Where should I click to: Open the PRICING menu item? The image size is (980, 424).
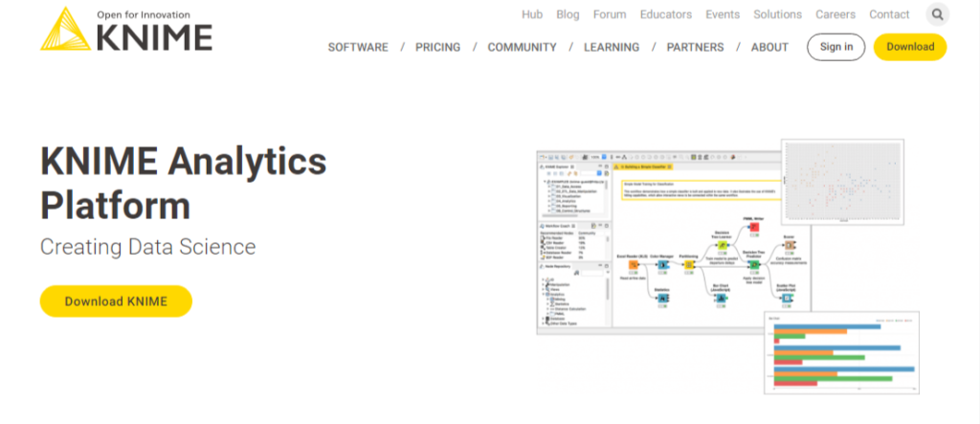point(438,48)
